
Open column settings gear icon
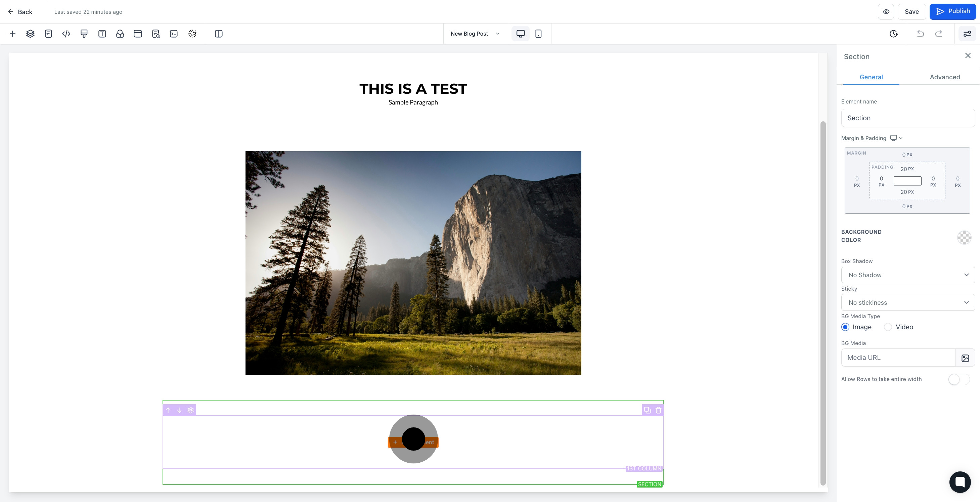pyautogui.click(x=191, y=410)
